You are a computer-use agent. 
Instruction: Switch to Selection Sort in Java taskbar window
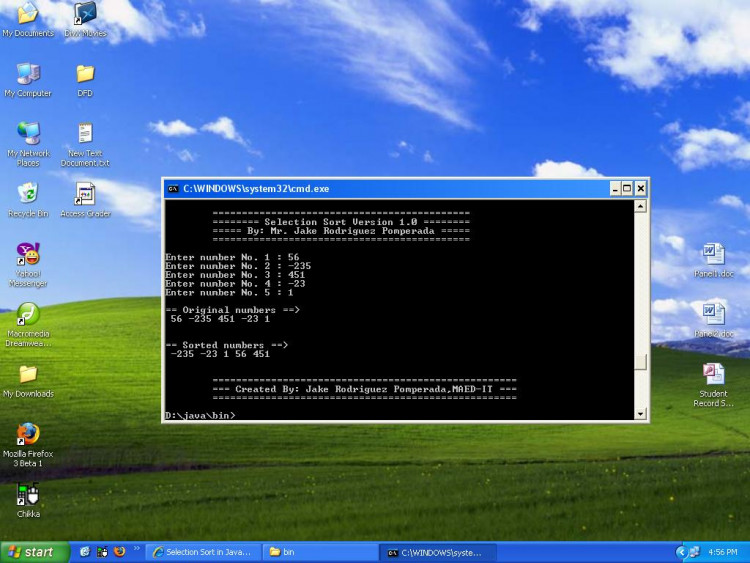[202, 552]
